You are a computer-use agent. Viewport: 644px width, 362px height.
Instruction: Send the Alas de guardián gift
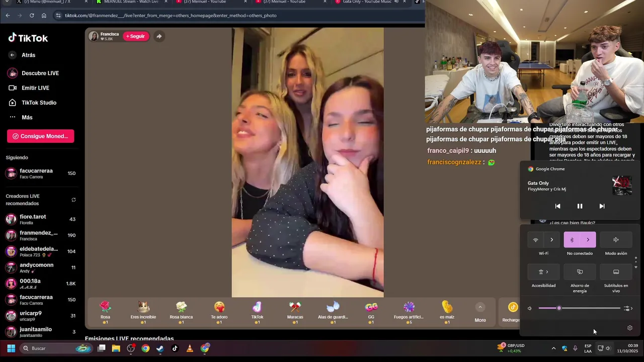333,312
